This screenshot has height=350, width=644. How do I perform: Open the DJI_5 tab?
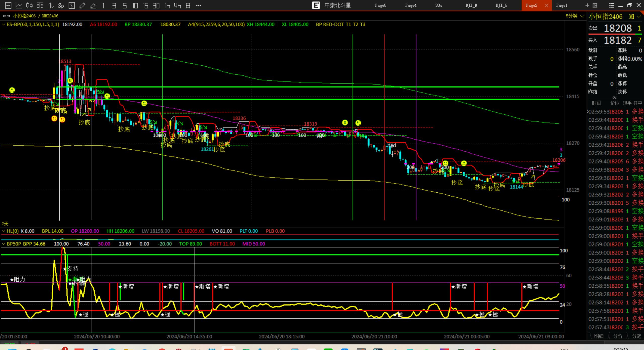tap(501, 5)
